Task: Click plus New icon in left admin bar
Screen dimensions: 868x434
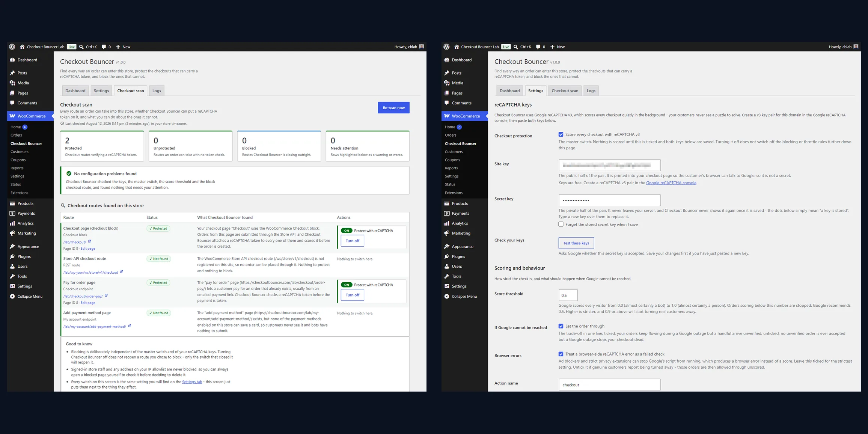Action: [x=118, y=47]
